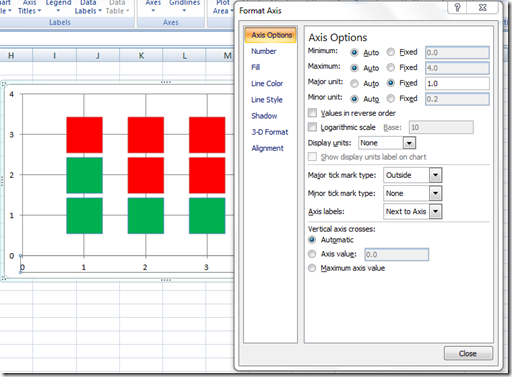Viewport: 512px width, 377px height.
Task: Open the Axes ribbon dropdown
Action: pyautogui.click(x=153, y=7)
